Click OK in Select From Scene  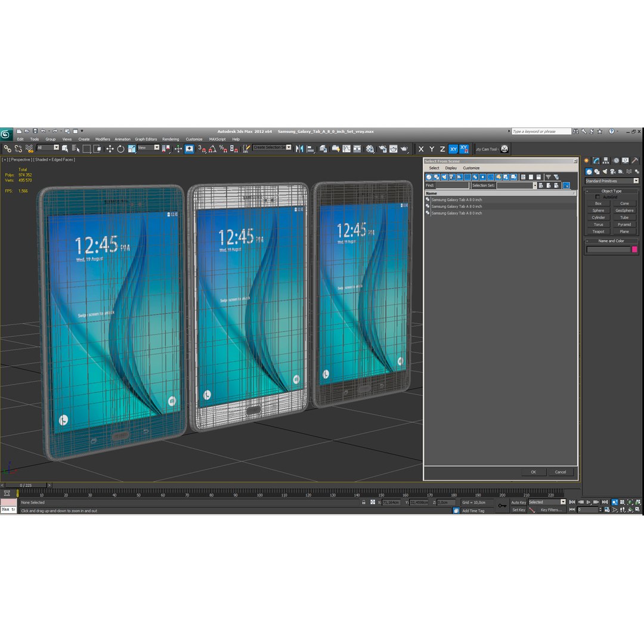pyautogui.click(x=533, y=472)
